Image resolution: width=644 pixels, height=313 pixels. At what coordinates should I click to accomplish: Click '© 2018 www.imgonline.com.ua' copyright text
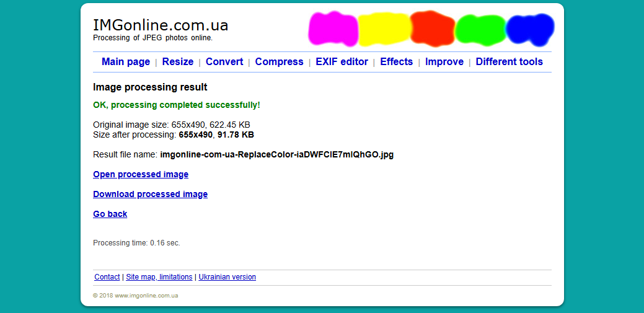[x=136, y=296]
